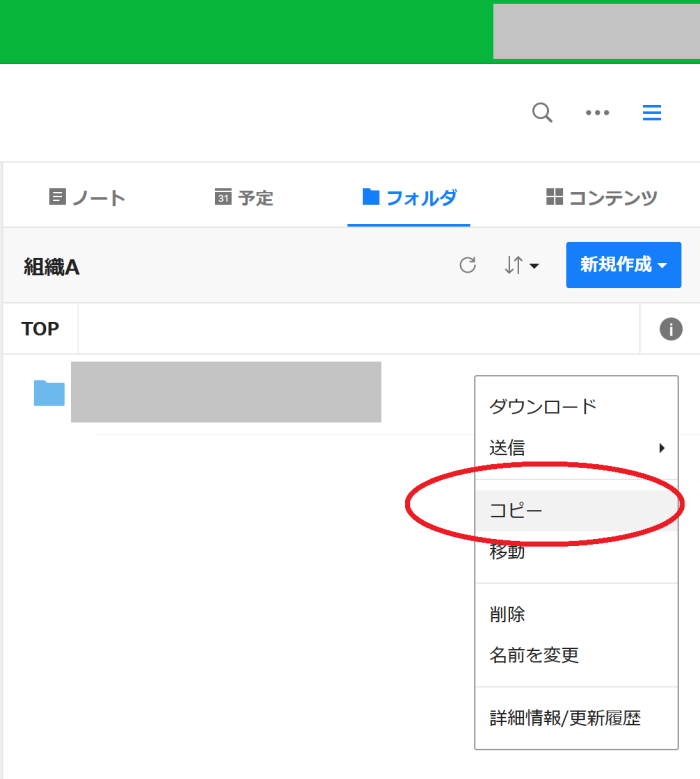
Task: Open the 新規作成 dropdown button
Action: click(x=623, y=265)
